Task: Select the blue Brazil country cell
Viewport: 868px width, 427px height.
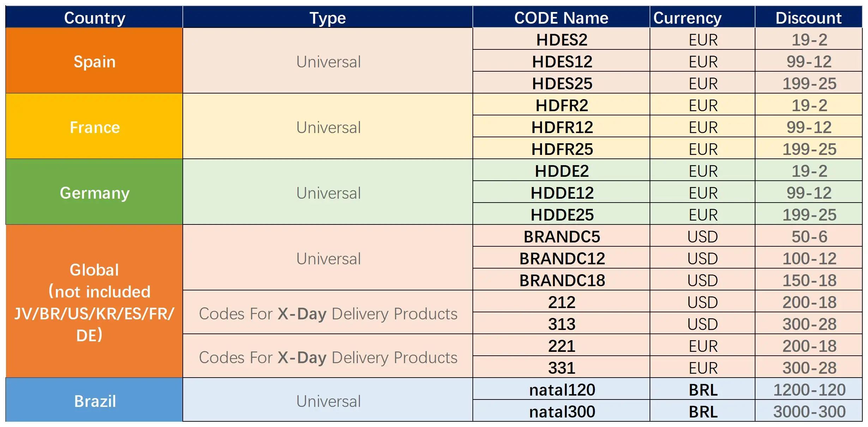Action: tap(94, 401)
